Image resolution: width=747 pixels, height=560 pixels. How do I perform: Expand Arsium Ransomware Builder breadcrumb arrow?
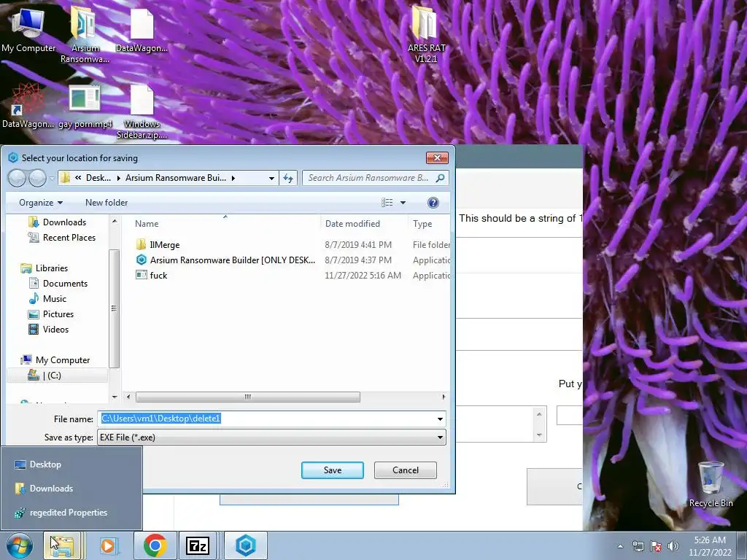click(233, 178)
